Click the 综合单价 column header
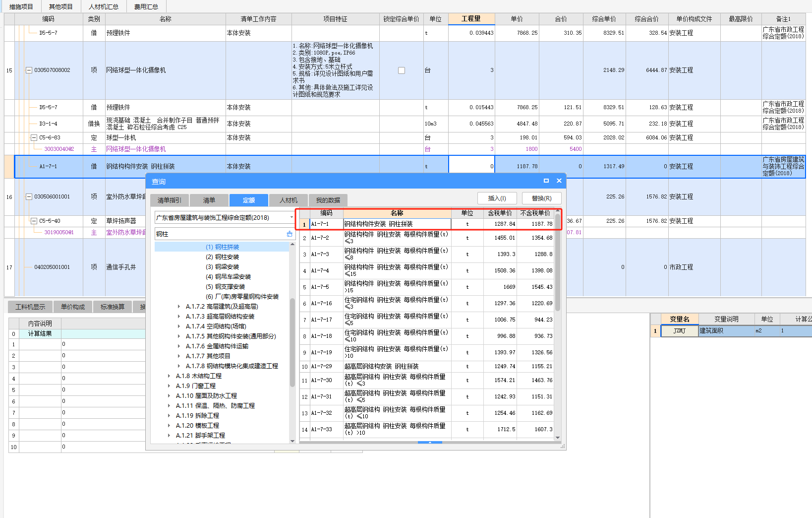The image size is (812, 518). 604,19
